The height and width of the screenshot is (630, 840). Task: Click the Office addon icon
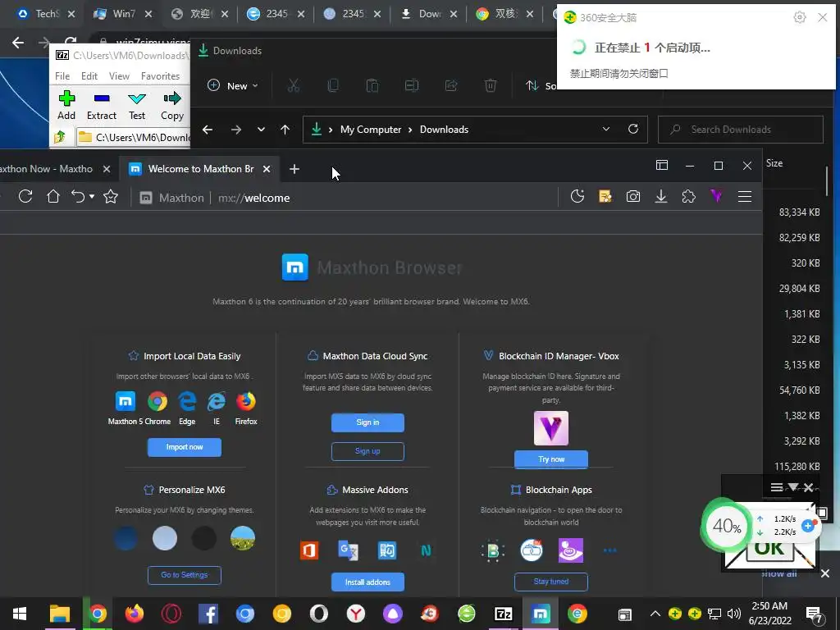click(x=309, y=550)
